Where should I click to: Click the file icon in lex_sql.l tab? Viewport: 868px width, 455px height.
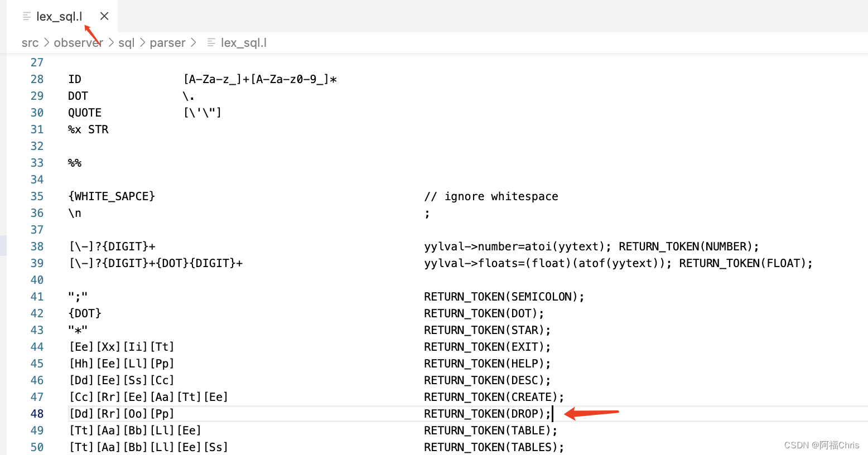click(26, 16)
